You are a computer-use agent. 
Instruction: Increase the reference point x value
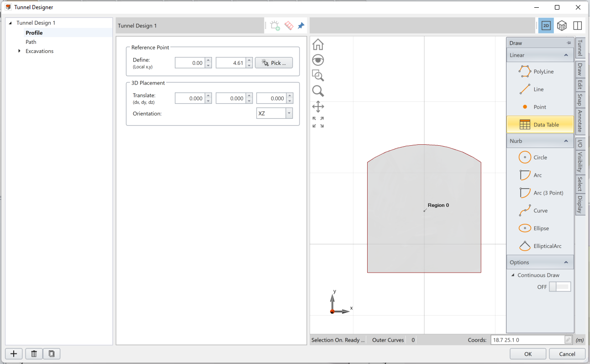[x=209, y=60]
